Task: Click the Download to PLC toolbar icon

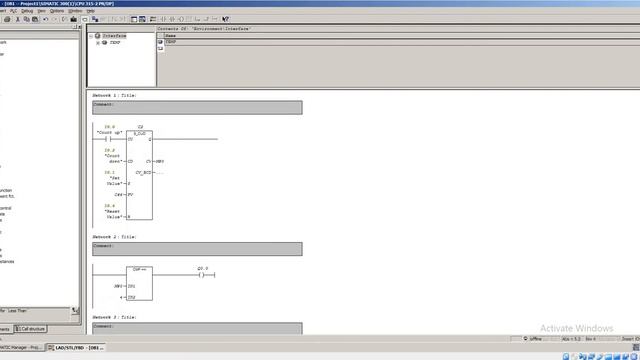Action: click(73, 19)
